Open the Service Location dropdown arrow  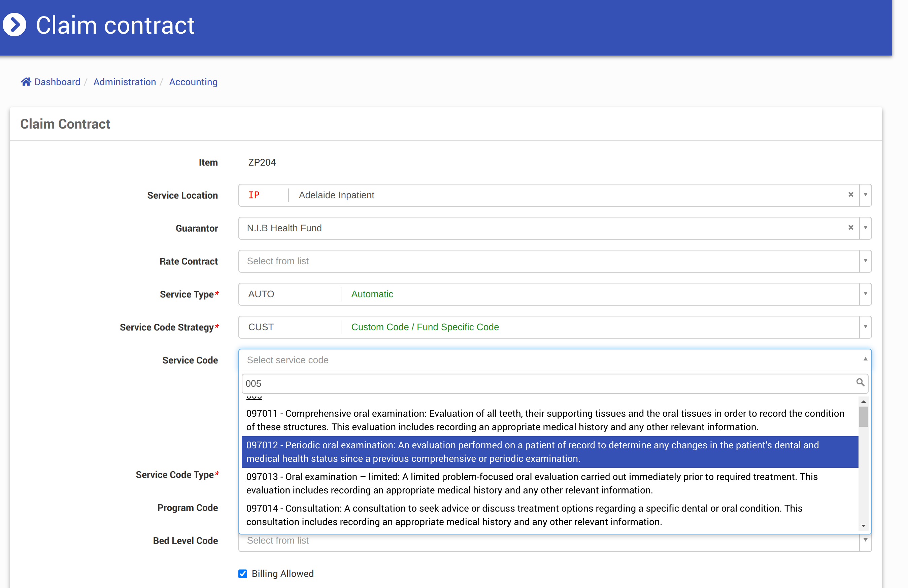(865, 195)
